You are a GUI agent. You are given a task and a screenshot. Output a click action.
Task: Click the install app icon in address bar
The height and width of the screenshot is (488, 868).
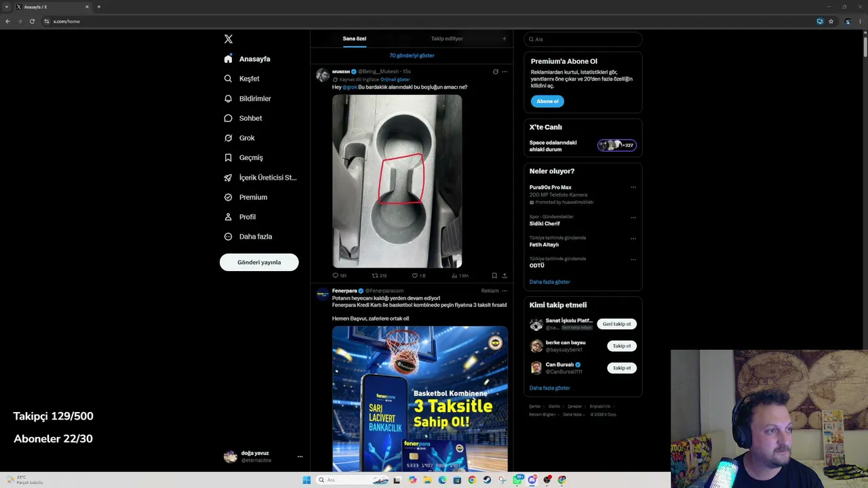coord(820,21)
